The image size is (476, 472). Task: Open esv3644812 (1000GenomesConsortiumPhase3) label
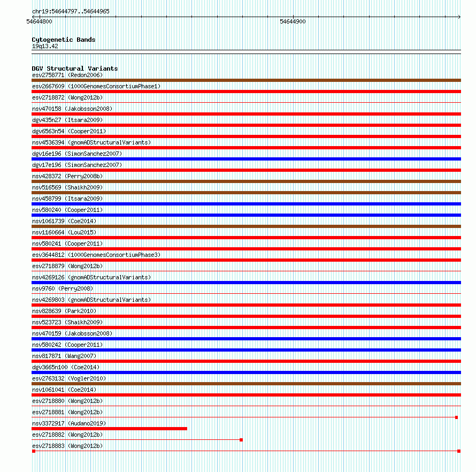click(96, 255)
